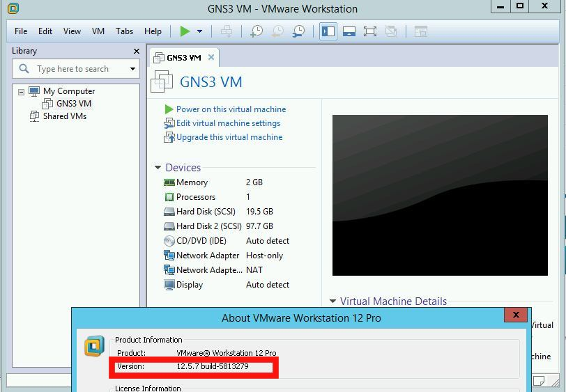The height and width of the screenshot is (392, 566).
Task: Click the message log icon in status bar
Action: (539, 380)
